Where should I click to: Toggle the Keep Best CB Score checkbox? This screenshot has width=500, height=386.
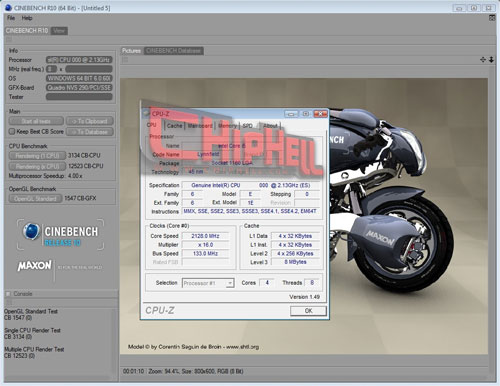12,131
